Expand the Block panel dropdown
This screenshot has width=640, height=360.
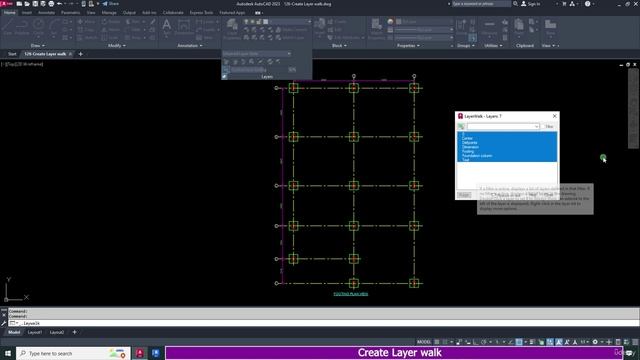click(x=339, y=46)
